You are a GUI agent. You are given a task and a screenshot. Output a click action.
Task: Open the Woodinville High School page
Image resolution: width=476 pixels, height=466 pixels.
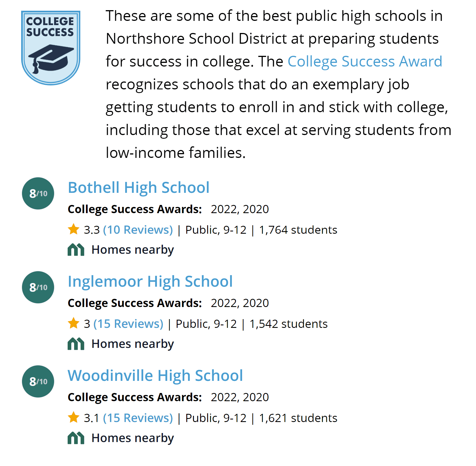click(x=155, y=375)
